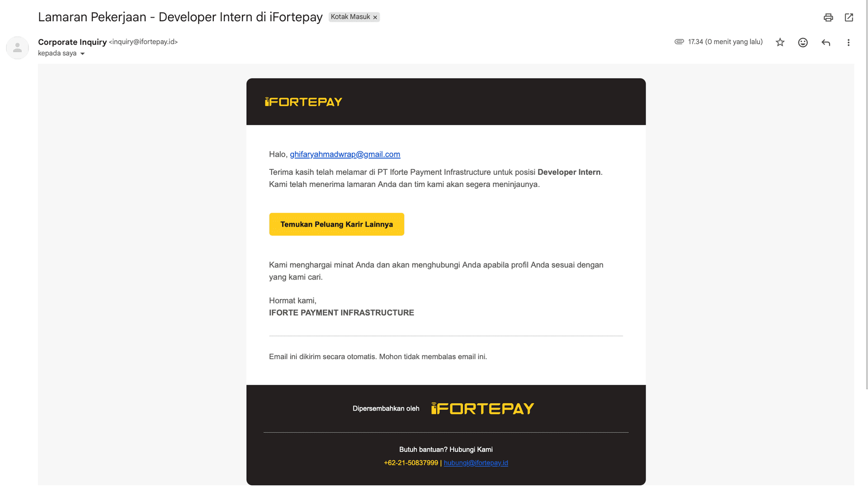Click 'Temukan Peluang Karir Lainnya' button
868x491 pixels.
[336, 224]
